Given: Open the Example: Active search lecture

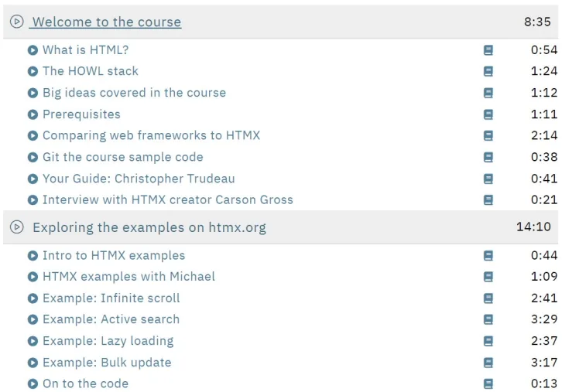Looking at the screenshot, I should pyautogui.click(x=111, y=319).
